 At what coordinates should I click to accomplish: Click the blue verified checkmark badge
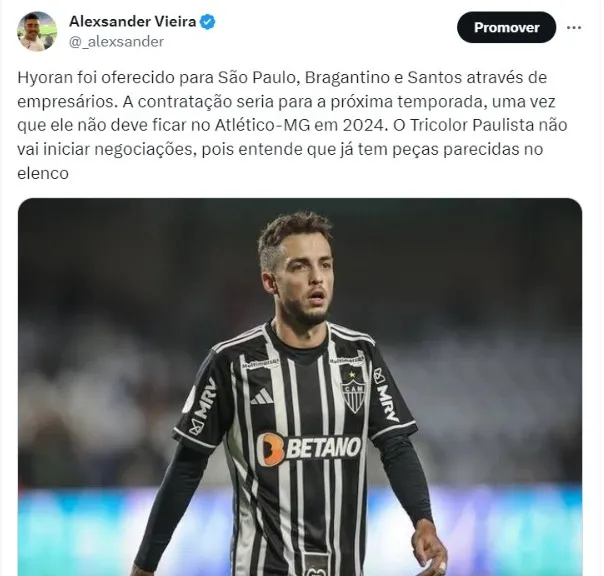[x=208, y=22]
